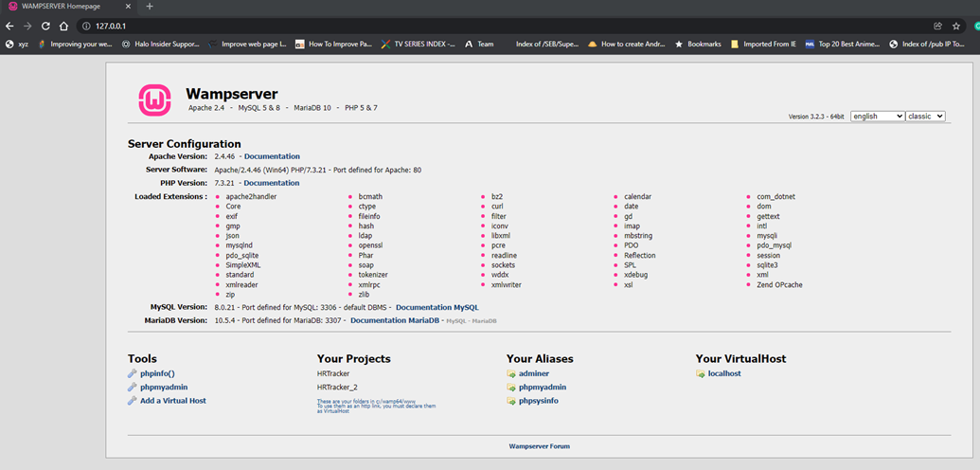Open Halo Insider Suppor... bookmark
980x470 pixels.
click(161, 45)
